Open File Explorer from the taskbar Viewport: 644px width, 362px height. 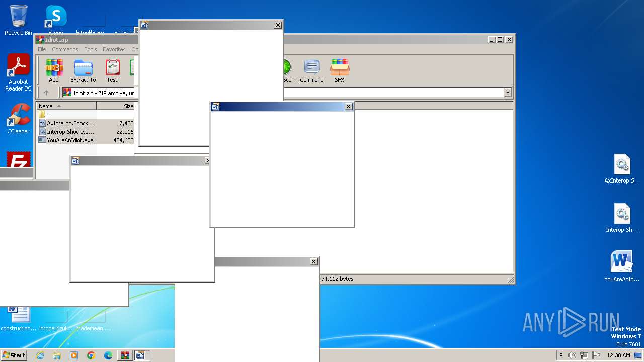click(x=57, y=355)
